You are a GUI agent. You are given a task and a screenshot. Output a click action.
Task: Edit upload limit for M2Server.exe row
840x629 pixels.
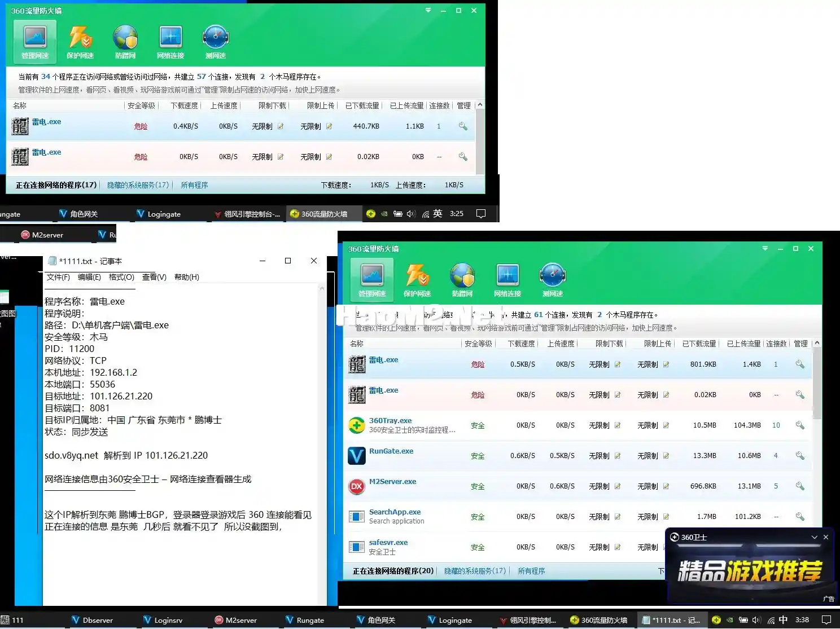pyautogui.click(x=666, y=486)
